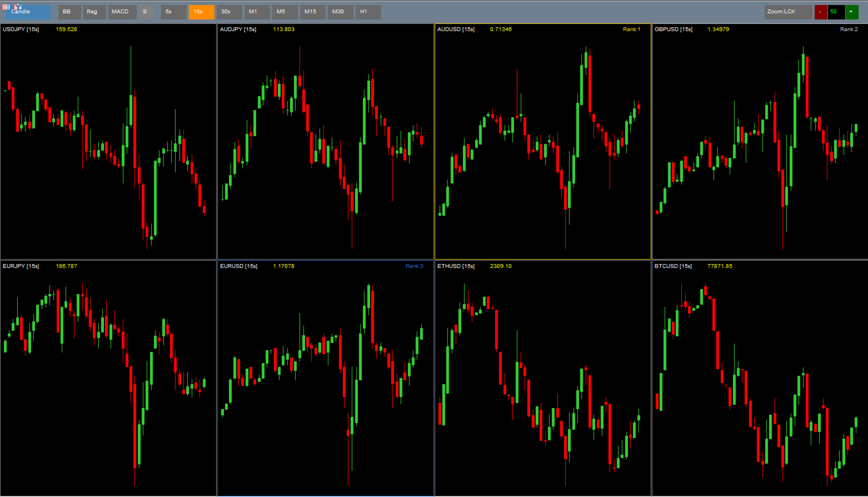Image resolution: width=868 pixels, height=497 pixels.
Task: Click the ETHUSD price 2309.10
Action: tap(501, 266)
